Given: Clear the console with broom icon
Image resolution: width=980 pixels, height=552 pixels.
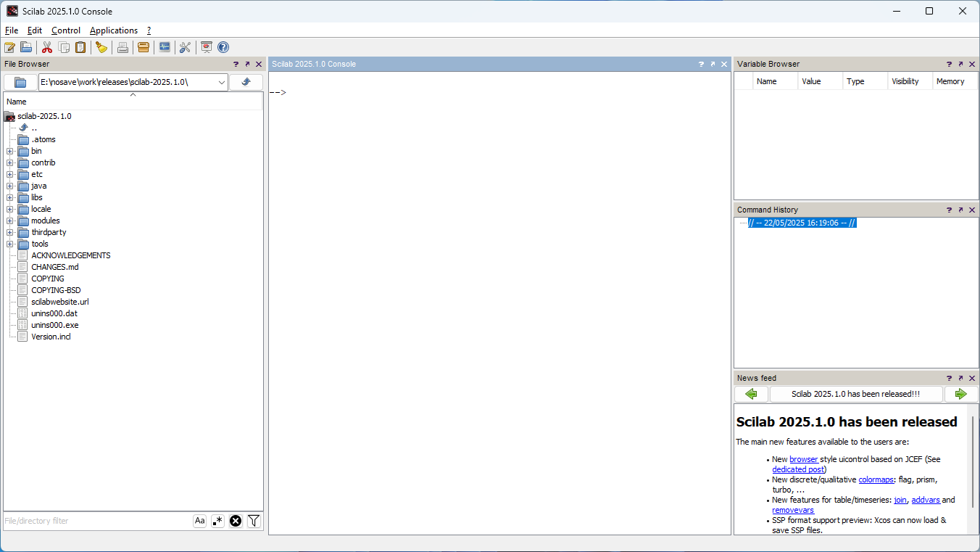Looking at the screenshot, I should (x=101, y=47).
